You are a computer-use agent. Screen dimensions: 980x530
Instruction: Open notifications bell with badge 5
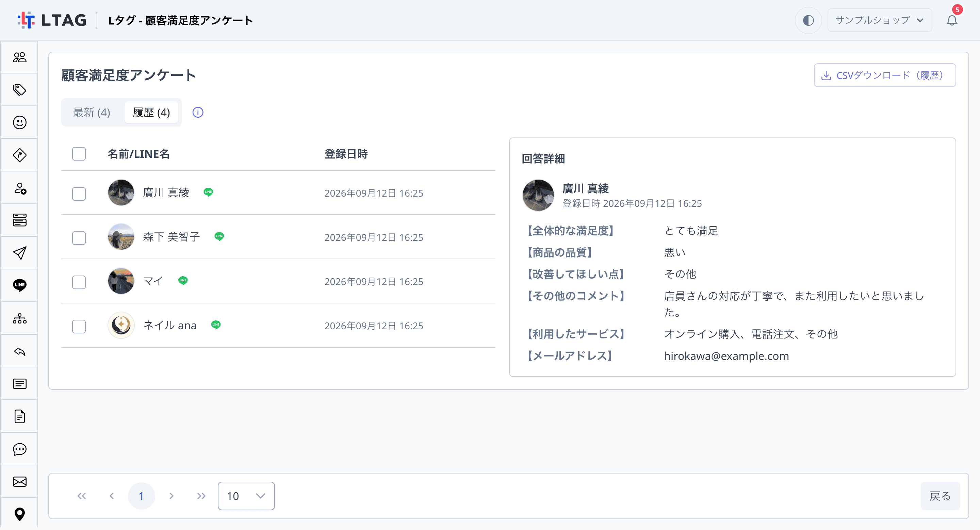[x=952, y=20]
